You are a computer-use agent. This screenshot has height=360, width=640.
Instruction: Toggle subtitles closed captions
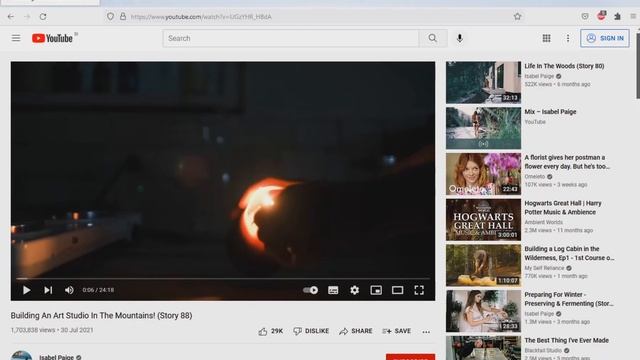pos(333,290)
